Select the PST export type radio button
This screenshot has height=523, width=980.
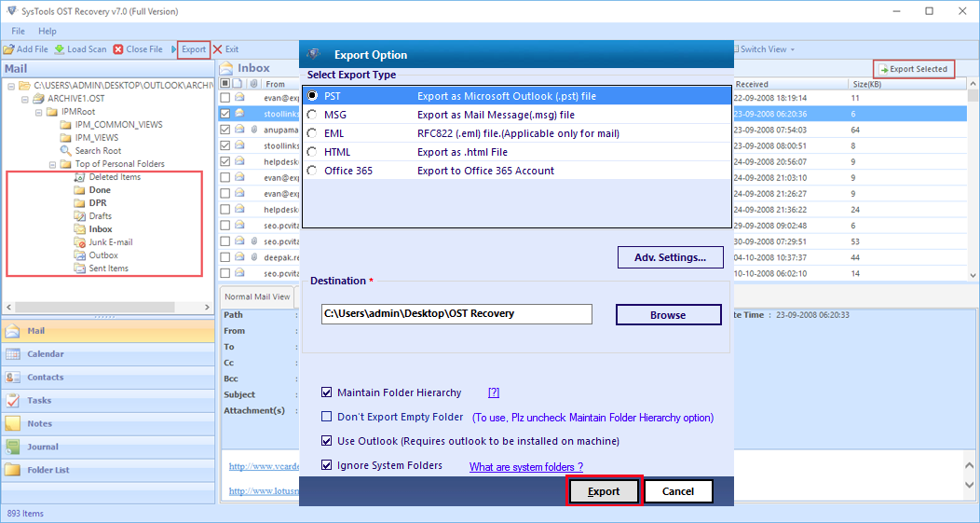(312, 96)
